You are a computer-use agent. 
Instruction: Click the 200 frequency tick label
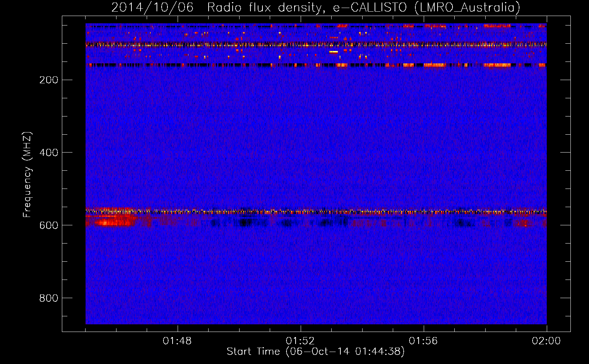(48, 80)
